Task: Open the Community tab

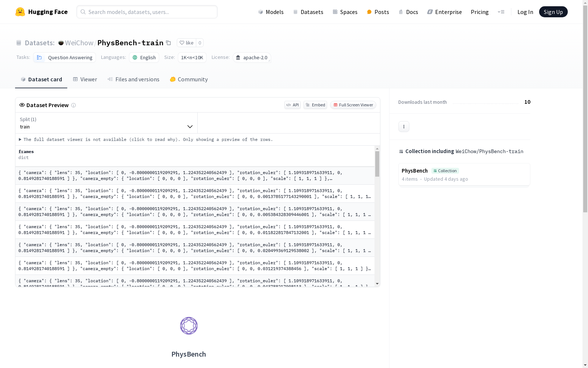Action: pyautogui.click(x=189, y=79)
